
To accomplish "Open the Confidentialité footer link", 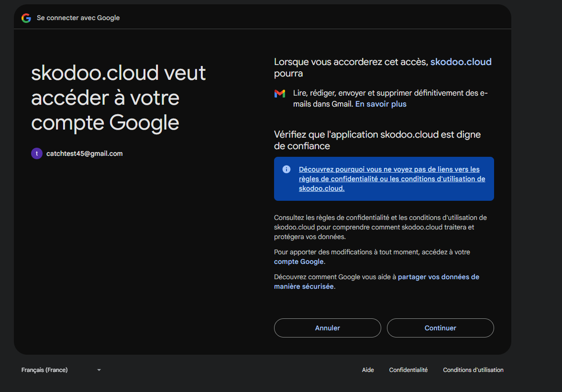I will click(x=408, y=370).
